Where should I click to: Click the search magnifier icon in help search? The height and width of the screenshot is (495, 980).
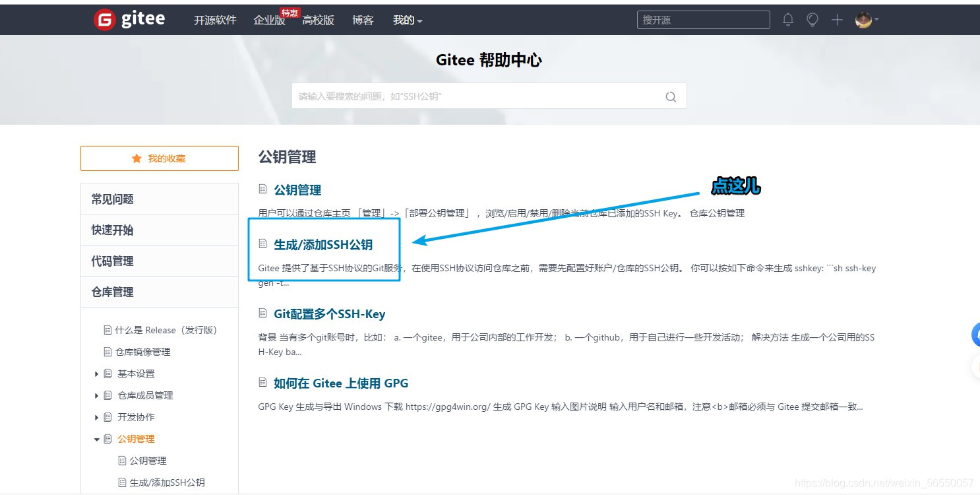pyautogui.click(x=671, y=96)
